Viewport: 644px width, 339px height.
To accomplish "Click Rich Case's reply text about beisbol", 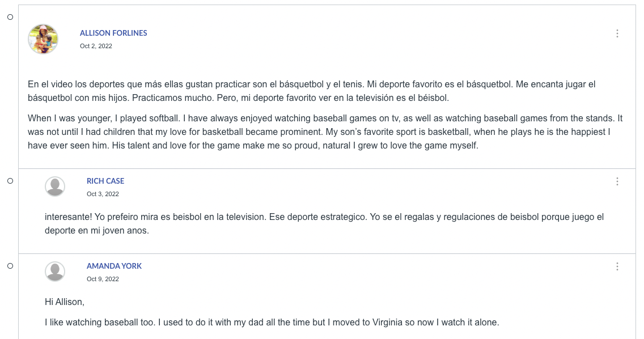I will pyautogui.click(x=324, y=223).
